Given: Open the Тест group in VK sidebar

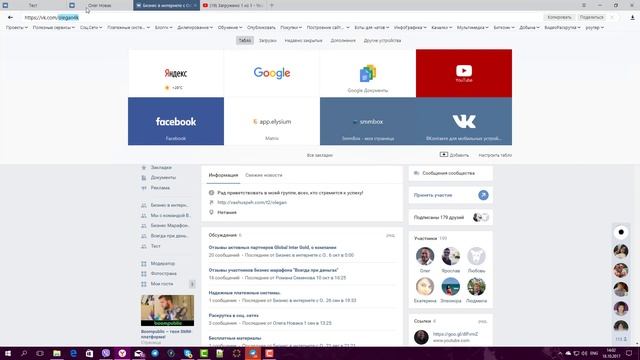Looking at the screenshot, I should click(156, 246).
